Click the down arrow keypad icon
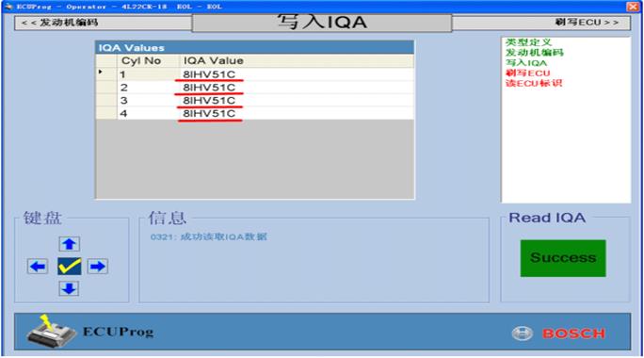The width and height of the screenshot is (644, 358). point(69,288)
